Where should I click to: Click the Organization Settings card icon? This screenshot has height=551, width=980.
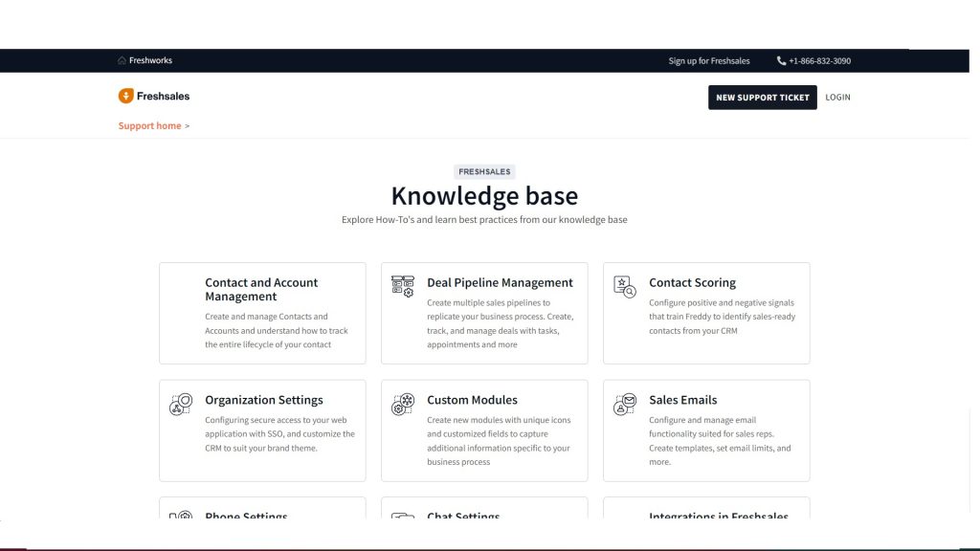click(x=181, y=403)
